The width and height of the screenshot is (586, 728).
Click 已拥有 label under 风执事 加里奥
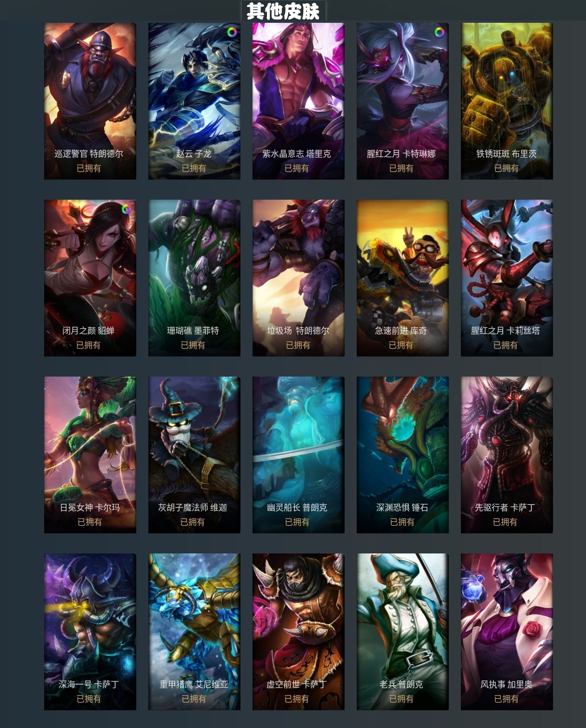coord(506,699)
